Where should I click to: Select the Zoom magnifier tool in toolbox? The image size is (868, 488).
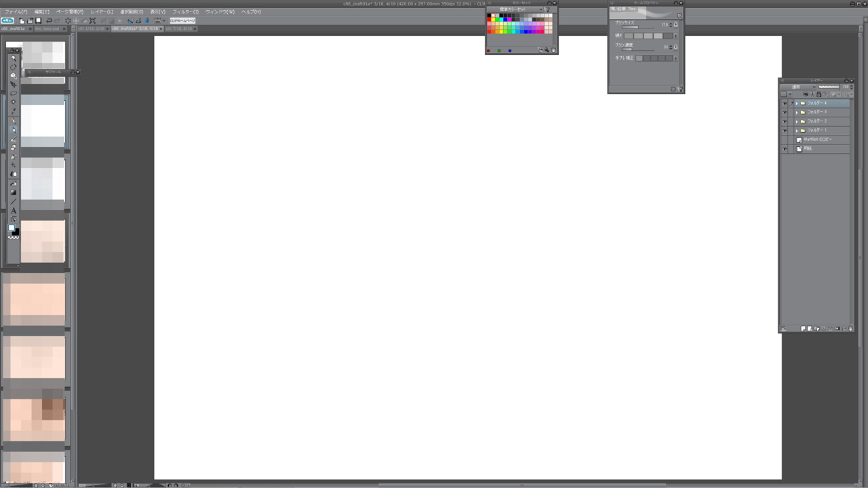[14, 58]
